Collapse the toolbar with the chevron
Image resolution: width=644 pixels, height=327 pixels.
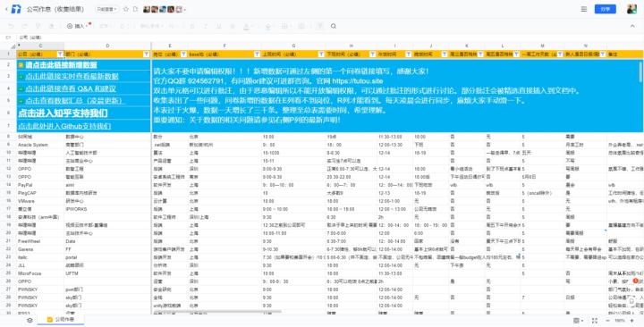click(632, 26)
